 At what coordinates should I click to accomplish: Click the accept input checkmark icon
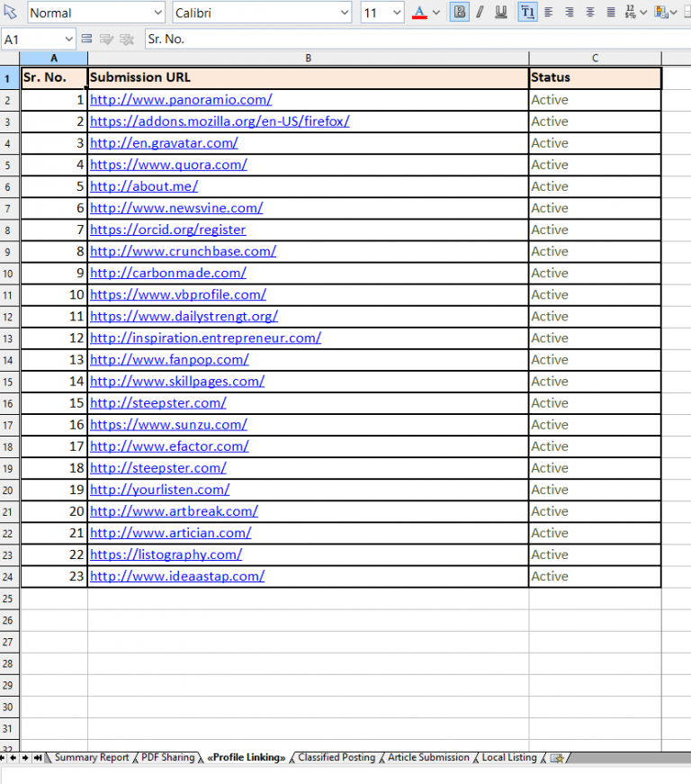click(106, 39)
